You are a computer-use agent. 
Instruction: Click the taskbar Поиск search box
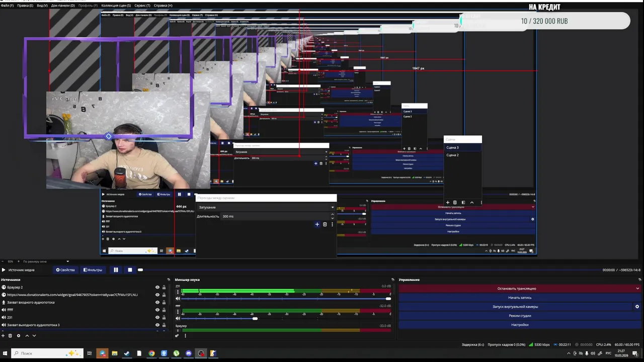pyautogui.click(x=47, y=353)
